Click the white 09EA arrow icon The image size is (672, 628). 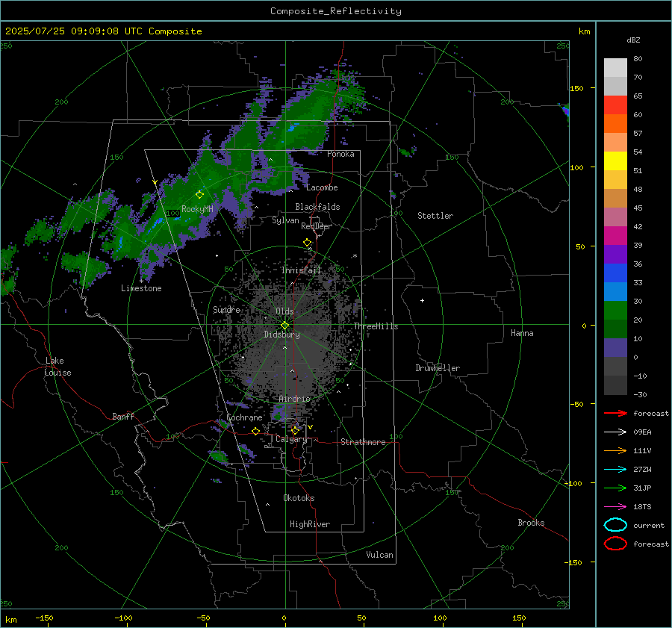(615, 432)
